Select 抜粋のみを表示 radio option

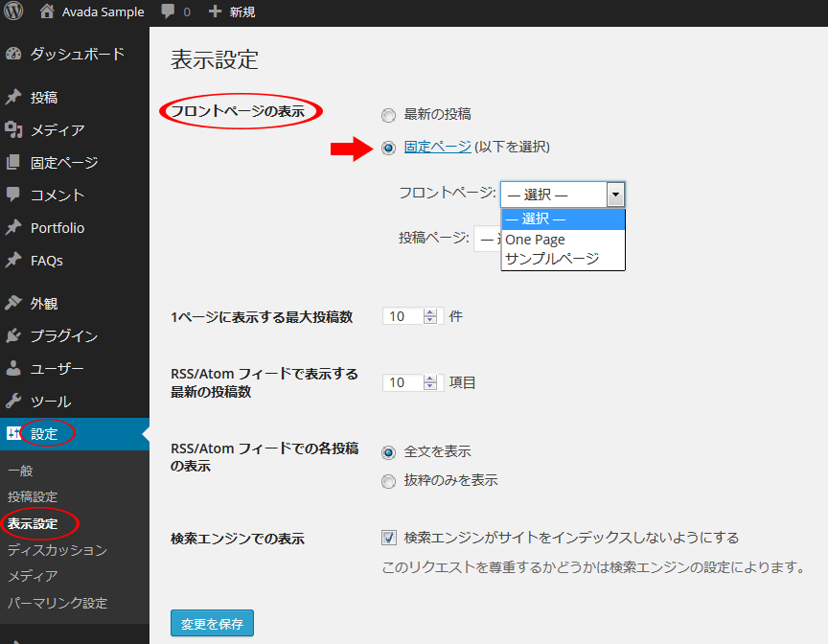[x=388, y=481]
